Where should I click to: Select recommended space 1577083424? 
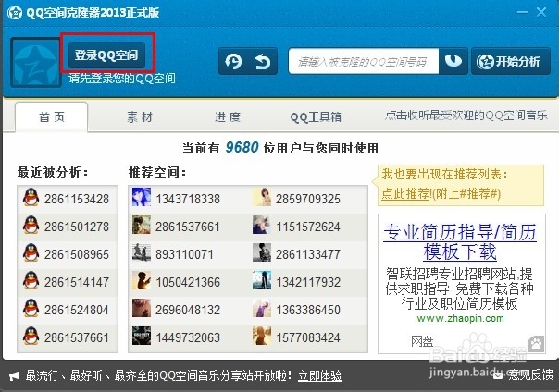tap(308, 337)
